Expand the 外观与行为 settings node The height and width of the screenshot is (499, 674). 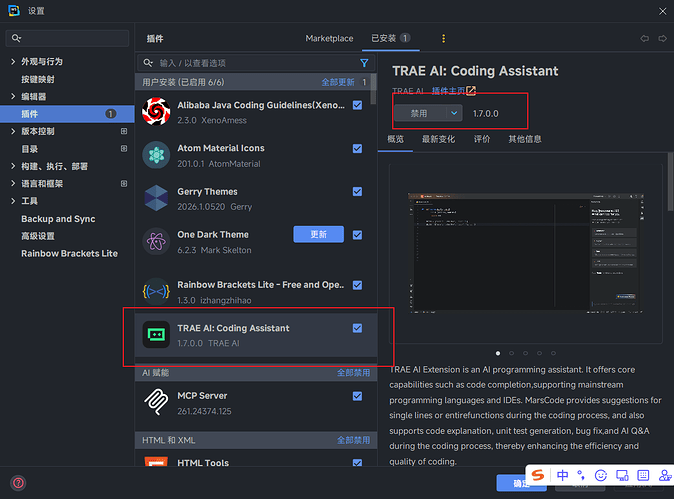pos(12,61)
